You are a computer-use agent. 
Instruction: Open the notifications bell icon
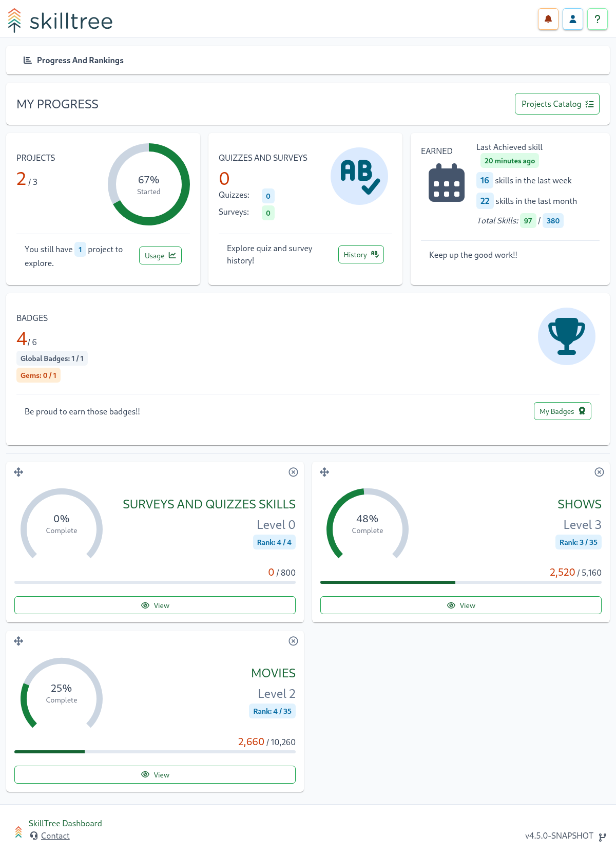pyautogui.click(x=548, y=20)
